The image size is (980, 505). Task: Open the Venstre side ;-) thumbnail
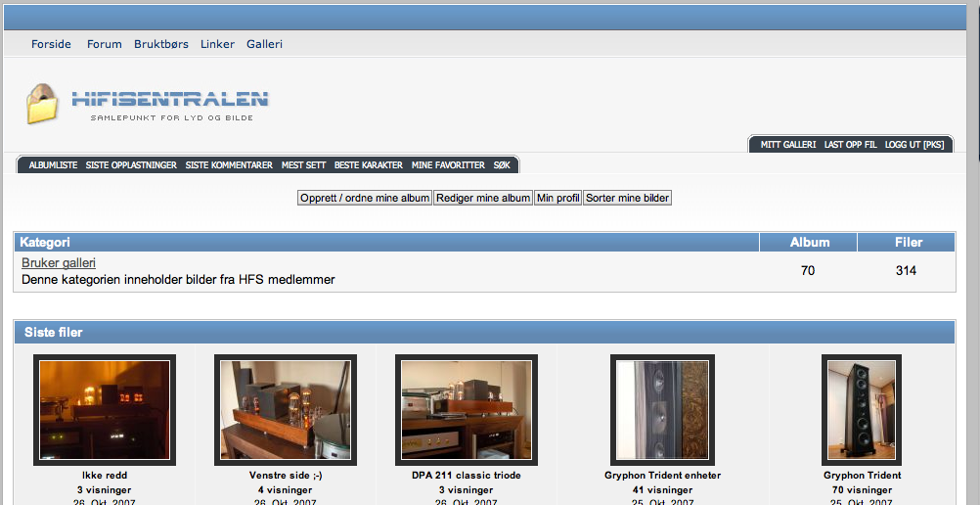(286, 410)
